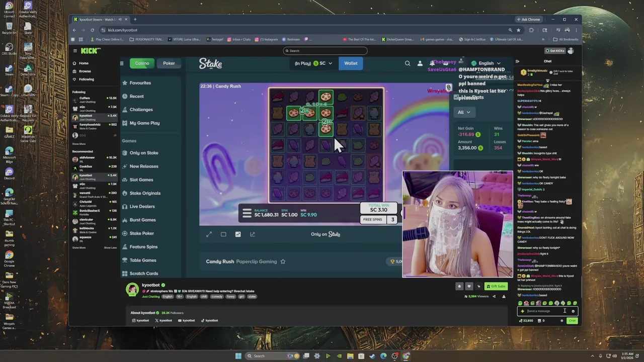
Task: Collapse the Stake sidebar menu icon
Action: click(x=121, y=63)
